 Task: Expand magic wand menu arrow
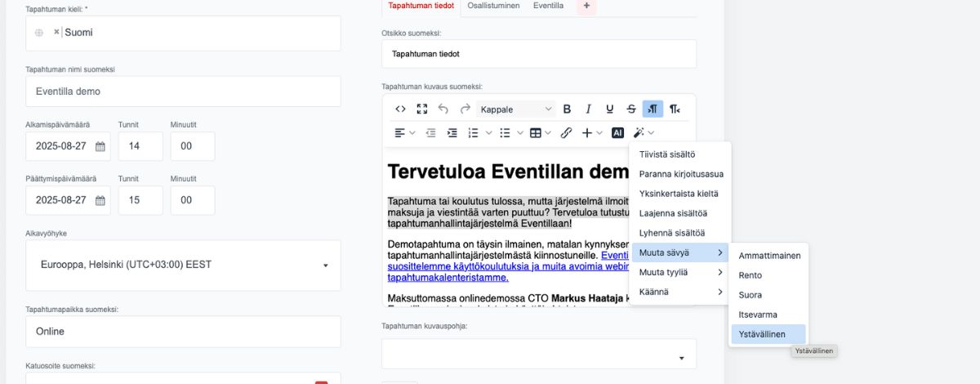651,132
